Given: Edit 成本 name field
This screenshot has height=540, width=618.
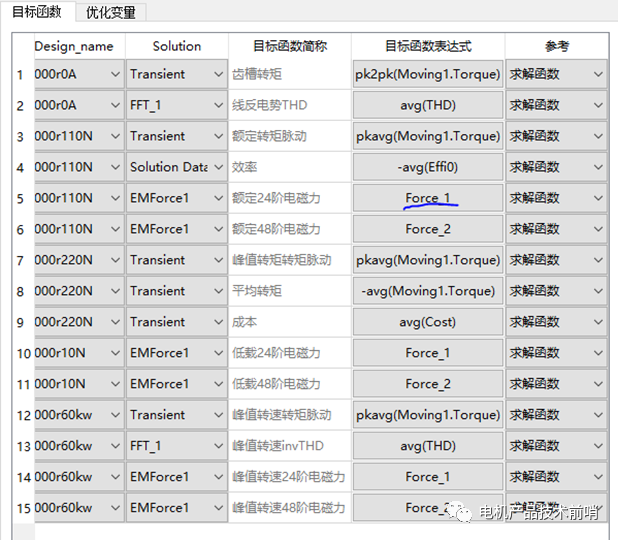Looking at the screenshot, I should 290,322.
